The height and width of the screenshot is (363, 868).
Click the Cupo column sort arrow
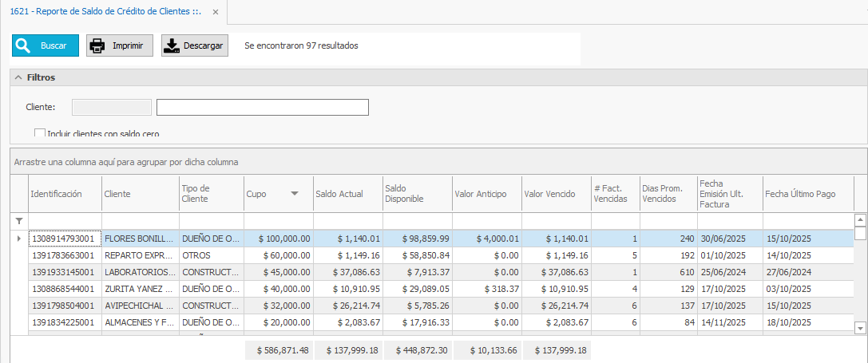[x=295, y=194]
